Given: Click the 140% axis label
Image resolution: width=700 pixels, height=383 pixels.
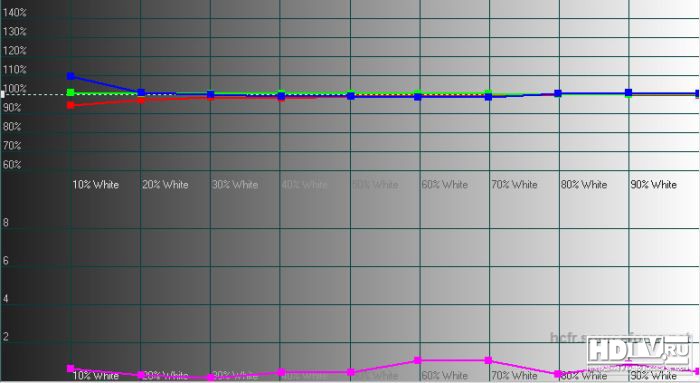Looking at the screenshot, I should point(14,12).
